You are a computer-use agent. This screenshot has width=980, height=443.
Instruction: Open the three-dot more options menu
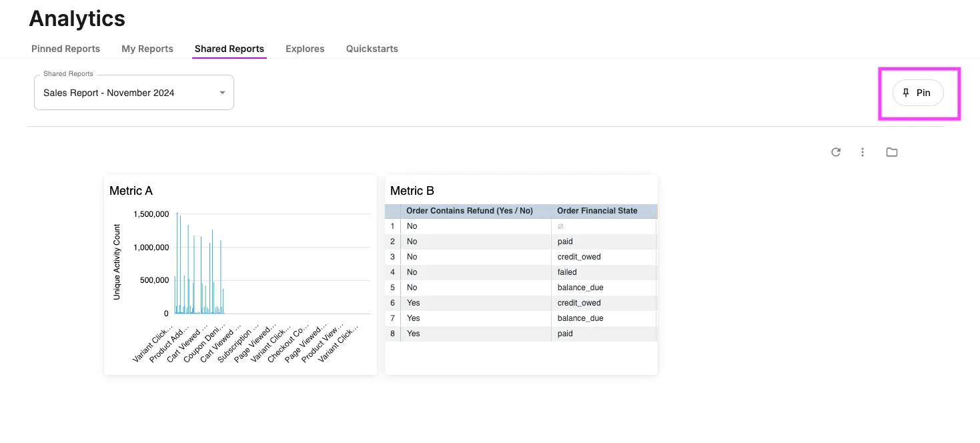[863, 152]
